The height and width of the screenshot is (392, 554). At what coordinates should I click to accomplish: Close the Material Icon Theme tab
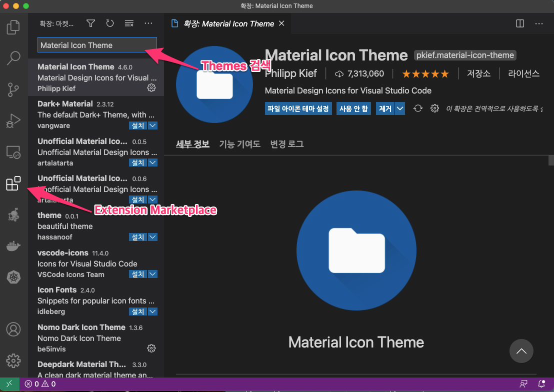281,23
